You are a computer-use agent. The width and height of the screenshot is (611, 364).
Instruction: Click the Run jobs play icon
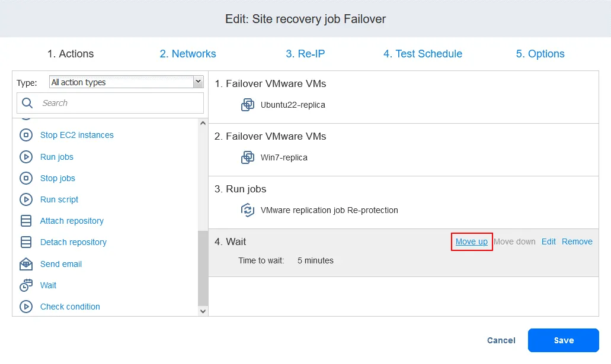pyautogui.click(x=26, y=157)
